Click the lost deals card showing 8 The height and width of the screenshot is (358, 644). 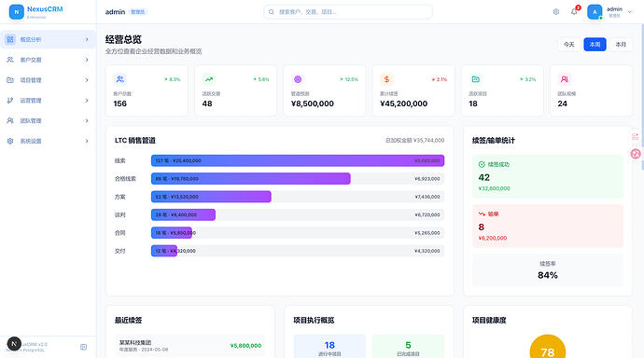(548, 226)
